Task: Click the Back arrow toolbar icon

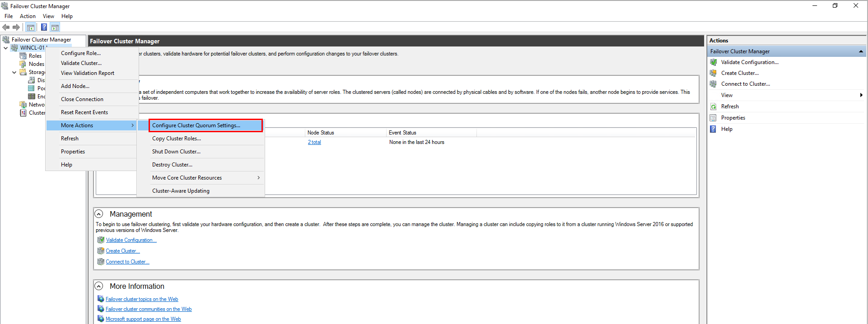Action: click(6, 27)
